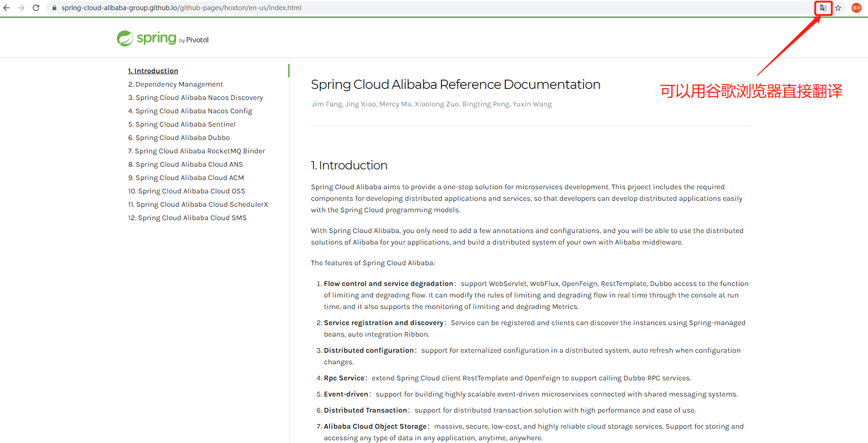The width and height of the screenshot is (868, 443).
Task: Click the bold text Distributed Transaction
Action: pyautogui.click(x=366, y=410)
